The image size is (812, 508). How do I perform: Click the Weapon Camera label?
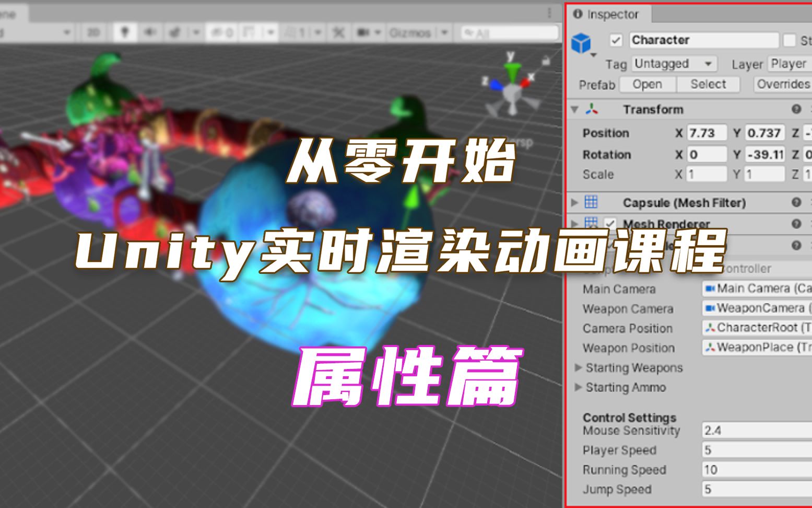point(628,309)
